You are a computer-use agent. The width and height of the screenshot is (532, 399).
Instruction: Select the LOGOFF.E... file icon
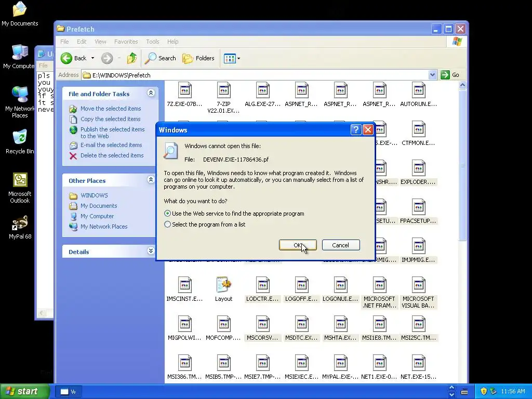pyautogui.click(x=301, y=285)
